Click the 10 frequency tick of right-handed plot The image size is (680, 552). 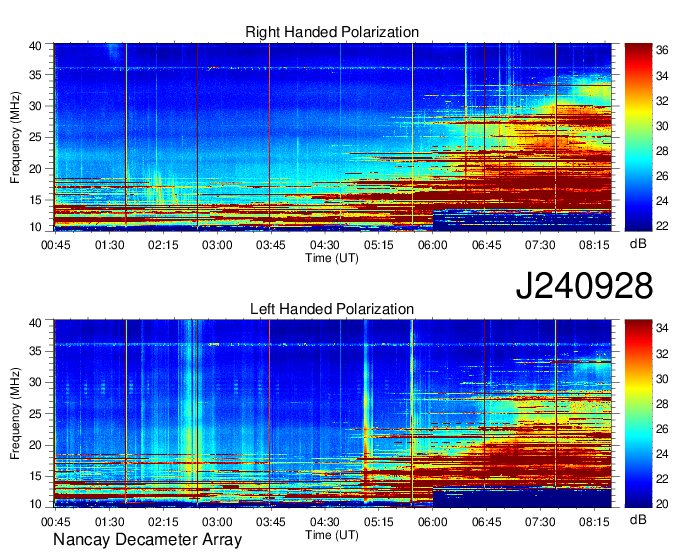35,227
